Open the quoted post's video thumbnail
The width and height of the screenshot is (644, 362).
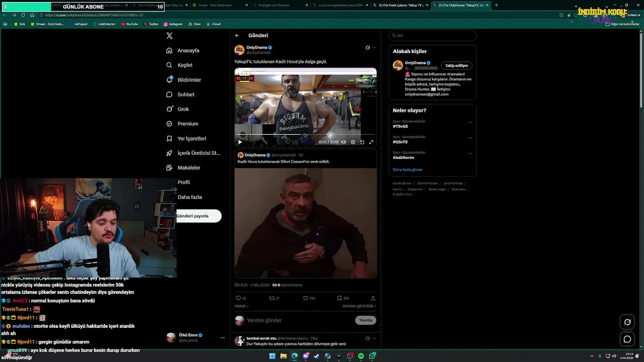(x=305, y=223)
